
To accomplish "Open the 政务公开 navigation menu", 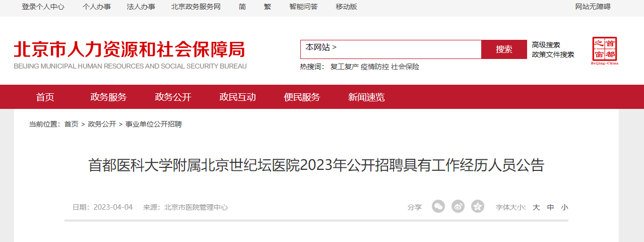I will 173,97.
